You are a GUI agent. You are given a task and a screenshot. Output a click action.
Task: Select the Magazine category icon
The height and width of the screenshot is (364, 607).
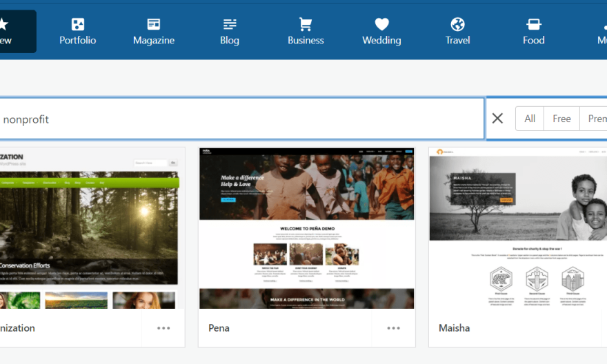click(154, 25)
